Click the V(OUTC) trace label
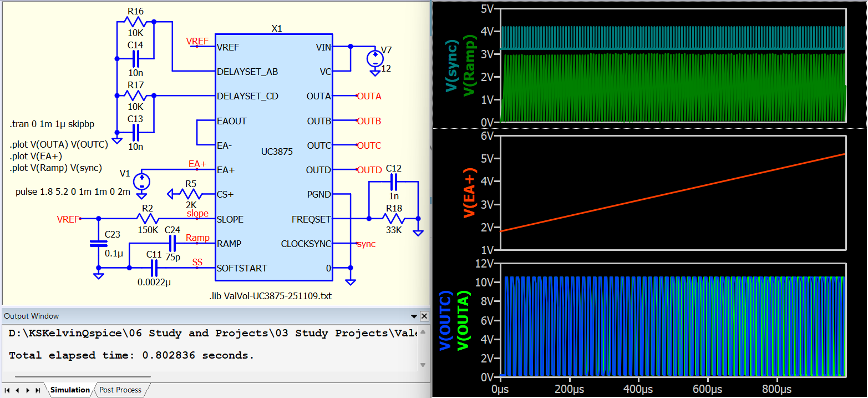The height and width of the screenshot is (398, 868). pyautogui.click(x=445, y=321)
